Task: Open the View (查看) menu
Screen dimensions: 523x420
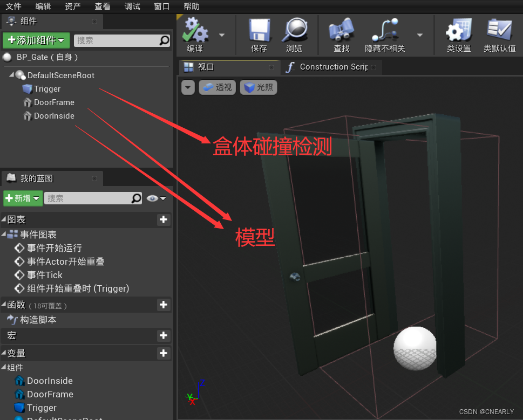Action: coord(103,6)
